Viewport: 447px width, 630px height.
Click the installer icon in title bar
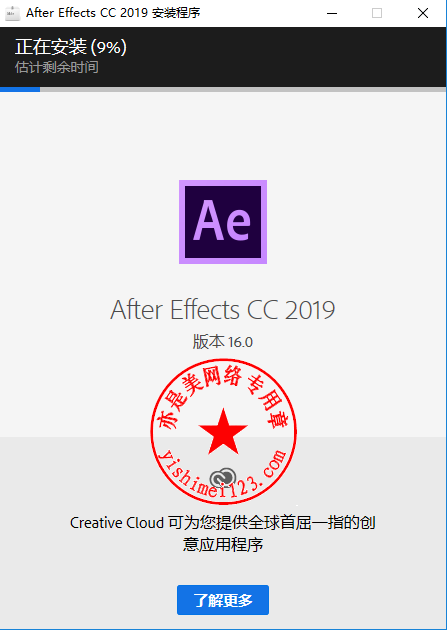pos(12,14)
